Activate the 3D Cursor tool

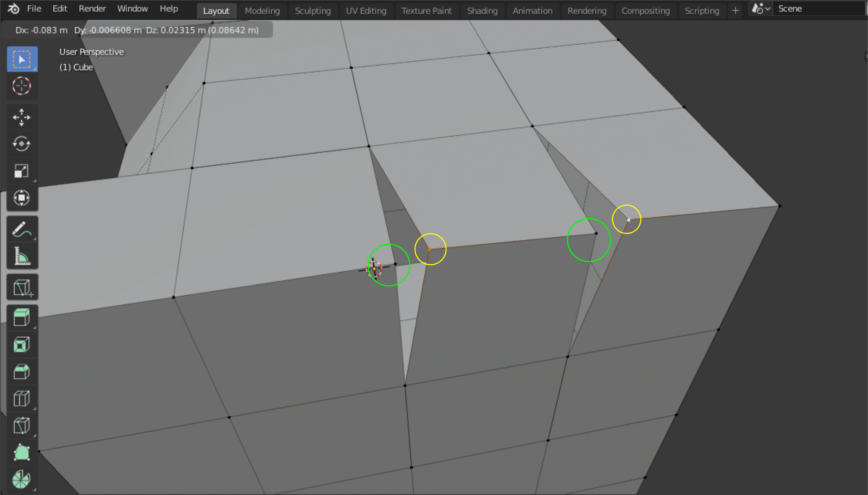point(22,86)
